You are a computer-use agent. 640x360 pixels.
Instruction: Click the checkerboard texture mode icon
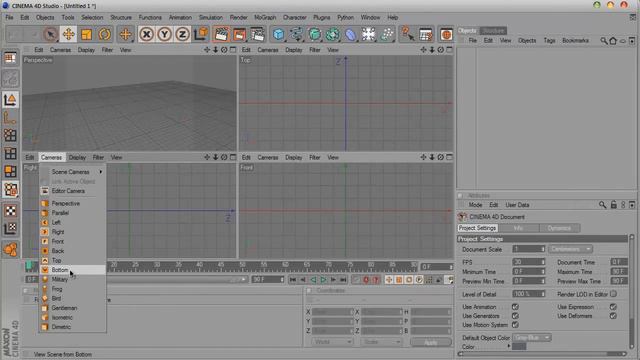tap(10, 211)
